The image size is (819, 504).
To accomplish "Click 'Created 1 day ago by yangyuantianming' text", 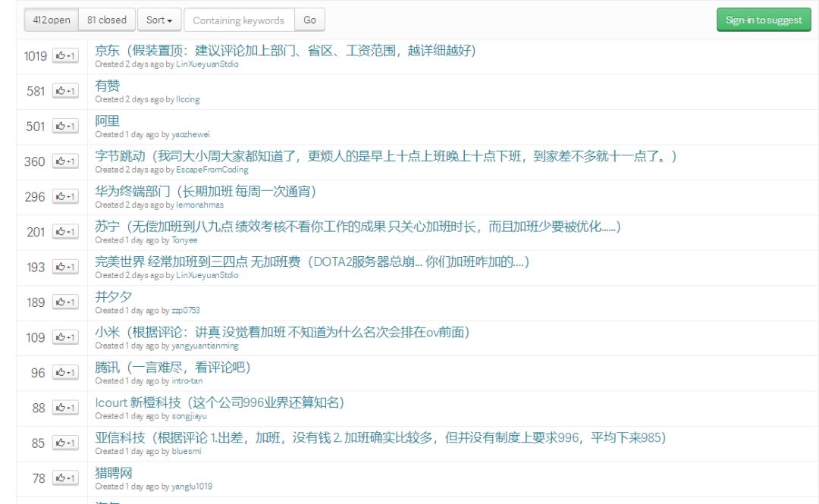I will coord(167,346).
